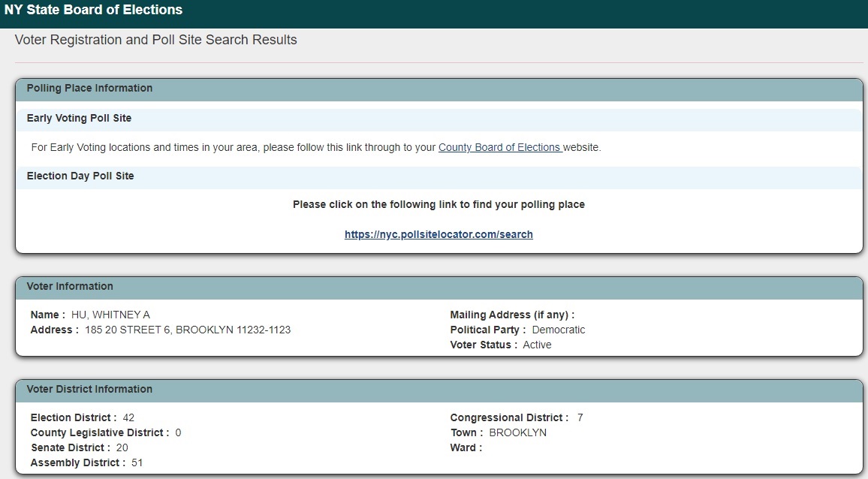The height and width of the screenshot is (479, 868).
Task: Click the Name label in Voter Information
Action: pyautogui.click(x=47, y=315)
